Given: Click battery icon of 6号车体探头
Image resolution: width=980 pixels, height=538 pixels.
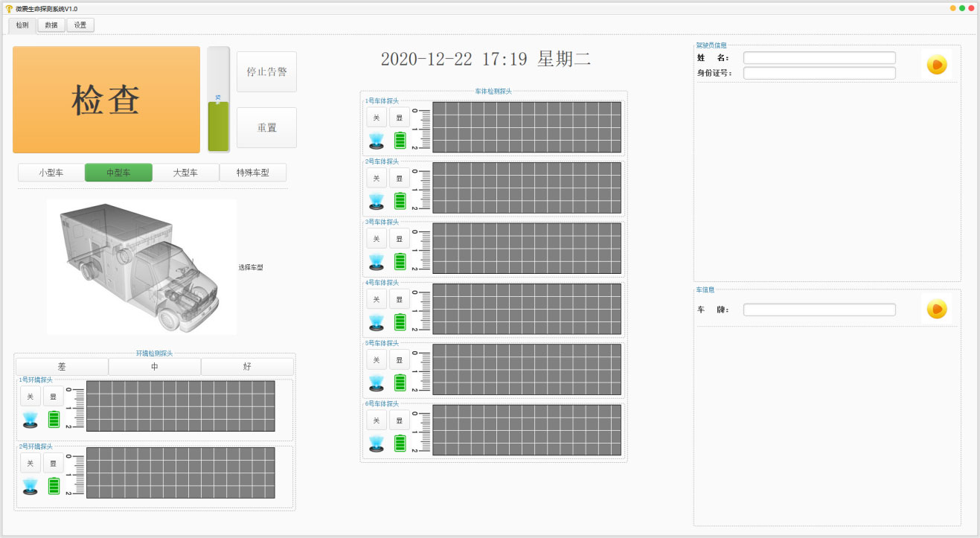Looking at the screenshot, I should (x=400, y=443).
